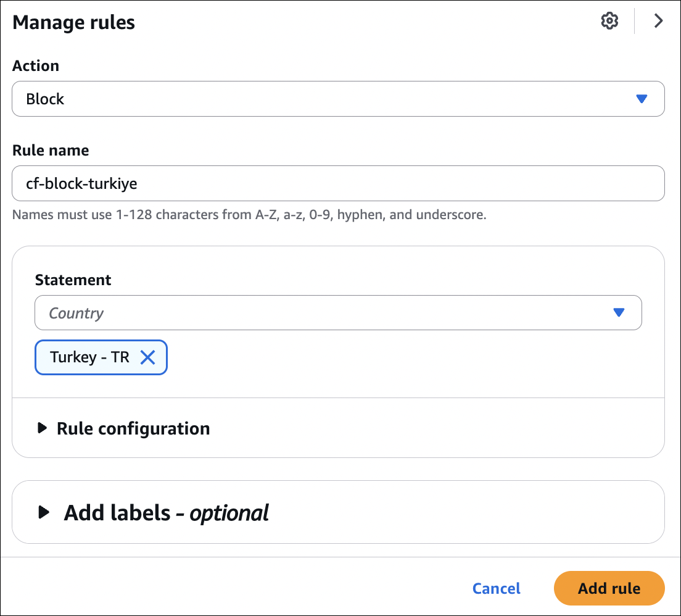The height and width of the screenshot is (616, 681).
Task: Click the Add labels disclosure triangle
Action: pyautogui.click(x=43, y=512)
